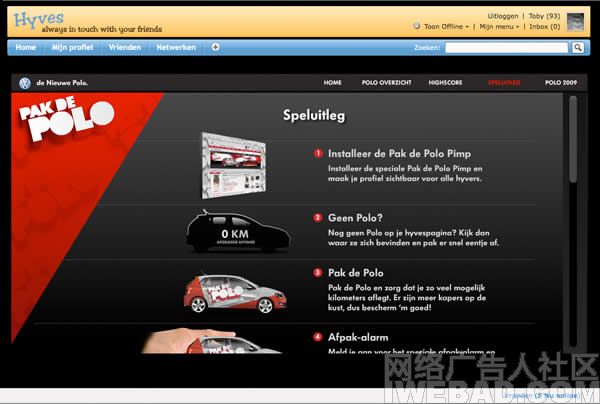This screenshot has width=600, height=404.
Task: Click the red step 3 number badge
Action: click(318, 272)
